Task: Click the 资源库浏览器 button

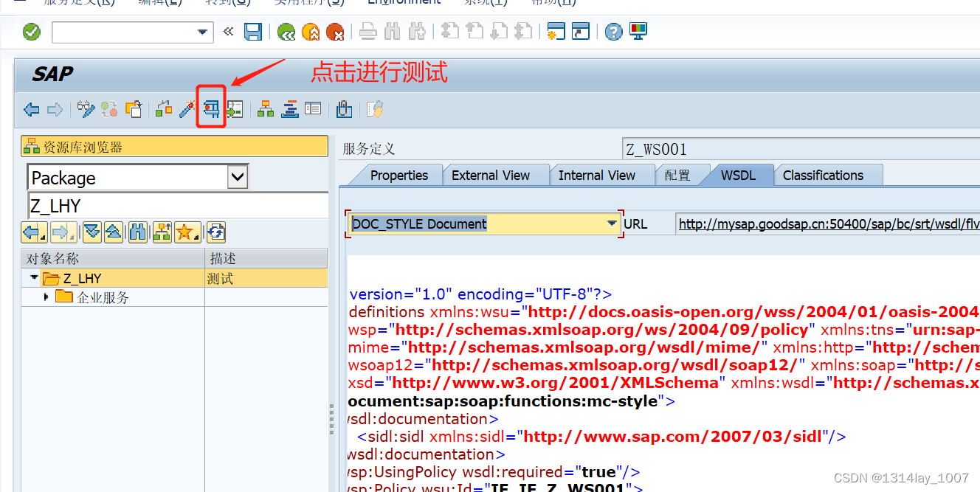Action: click(174, 147)
